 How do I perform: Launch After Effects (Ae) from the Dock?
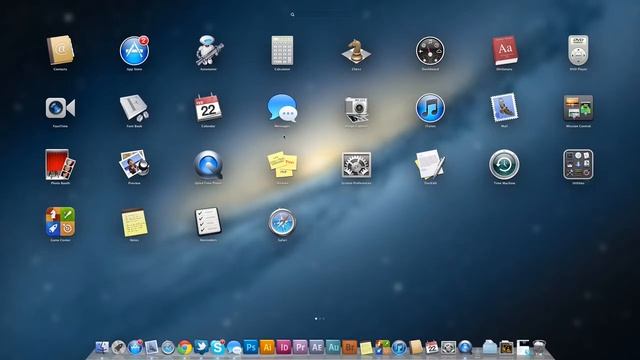click(317, 347)
